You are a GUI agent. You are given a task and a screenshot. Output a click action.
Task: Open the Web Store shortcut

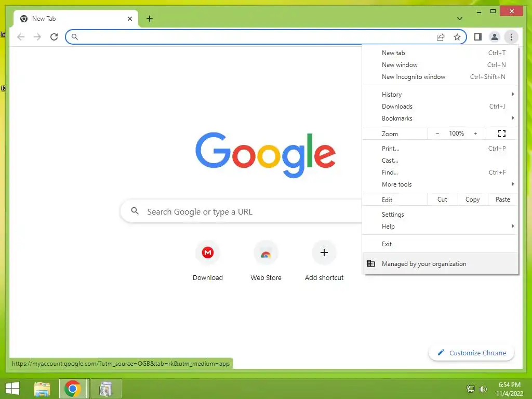(265, 252)
